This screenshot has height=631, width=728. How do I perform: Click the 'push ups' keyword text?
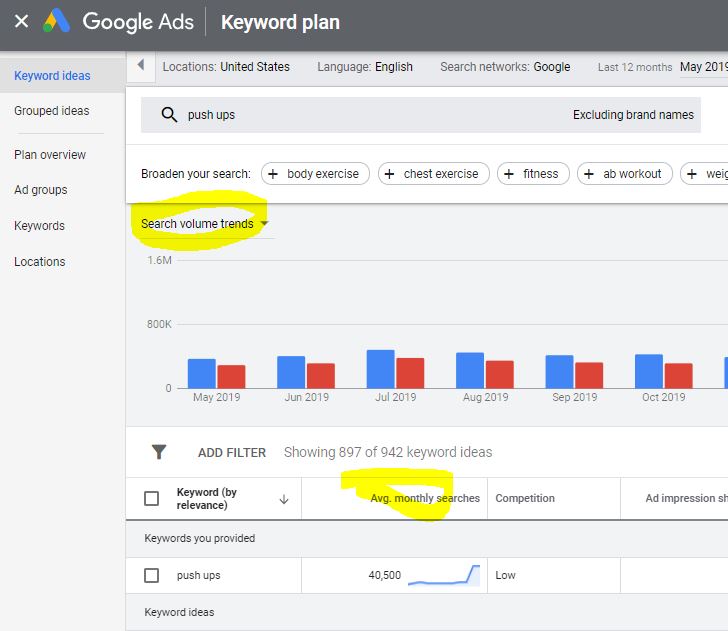[198, 575]
